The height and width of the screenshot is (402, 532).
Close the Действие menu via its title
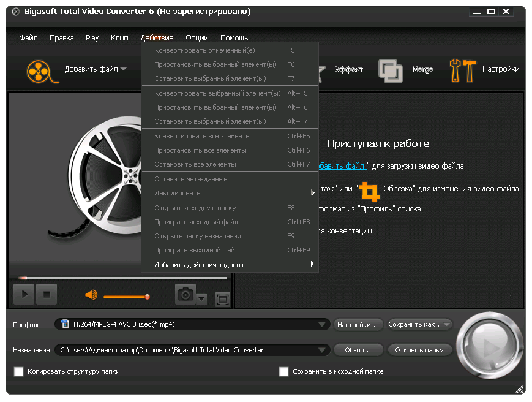(x=157, y=38)
